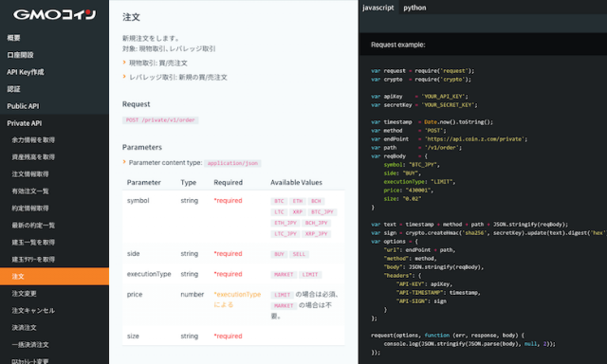Viewport: 607px width, 364px height.
Task: Open 注文変更 page
Action: coord(24,294)
